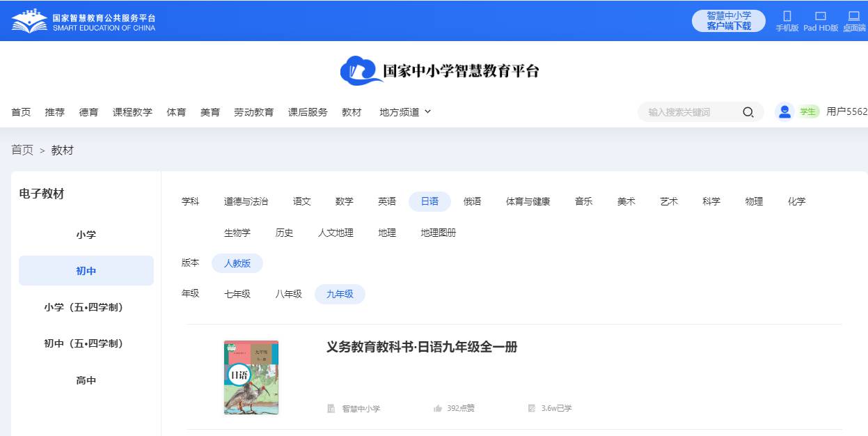
Task: Click the search magnifier icon
Action: [748, 112]
